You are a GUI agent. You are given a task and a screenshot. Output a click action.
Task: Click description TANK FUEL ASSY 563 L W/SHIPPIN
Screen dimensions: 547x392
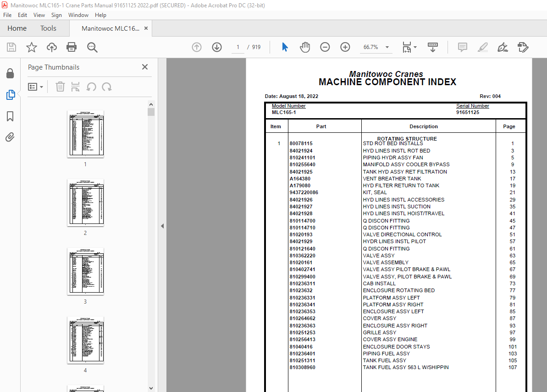406,367
